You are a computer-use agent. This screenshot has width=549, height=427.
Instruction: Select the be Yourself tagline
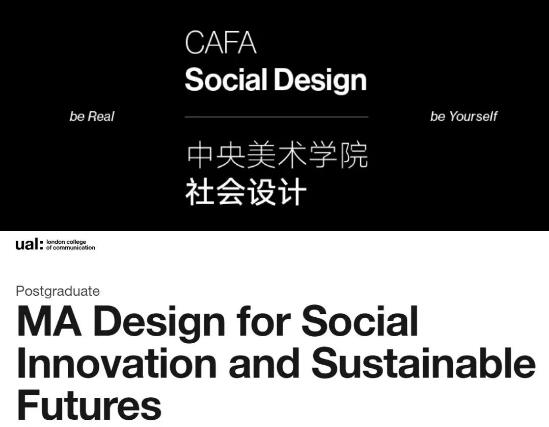[x=464, y=116]
